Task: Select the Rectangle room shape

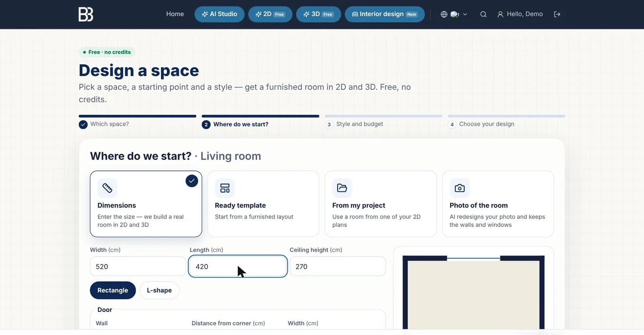Action: 113,290
